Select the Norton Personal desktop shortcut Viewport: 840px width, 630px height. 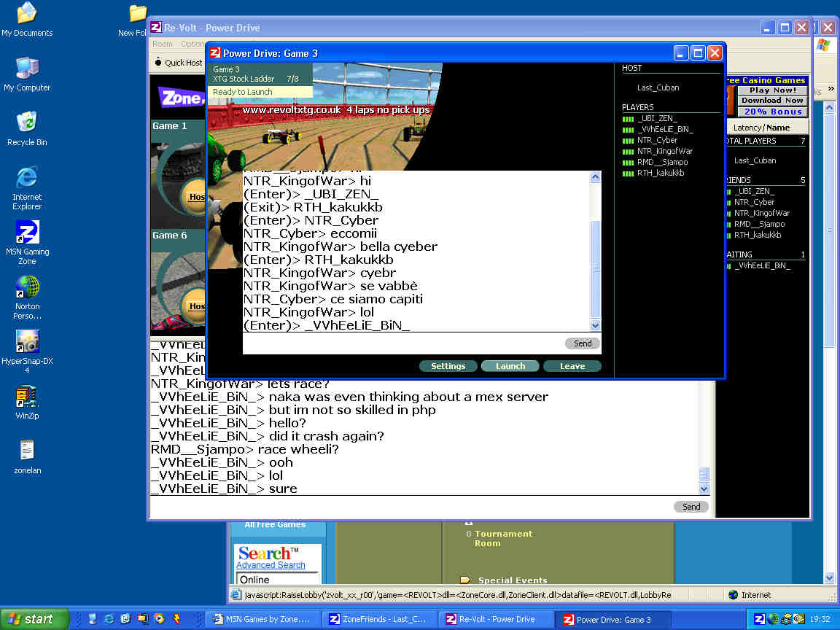[x=27, y=297]
